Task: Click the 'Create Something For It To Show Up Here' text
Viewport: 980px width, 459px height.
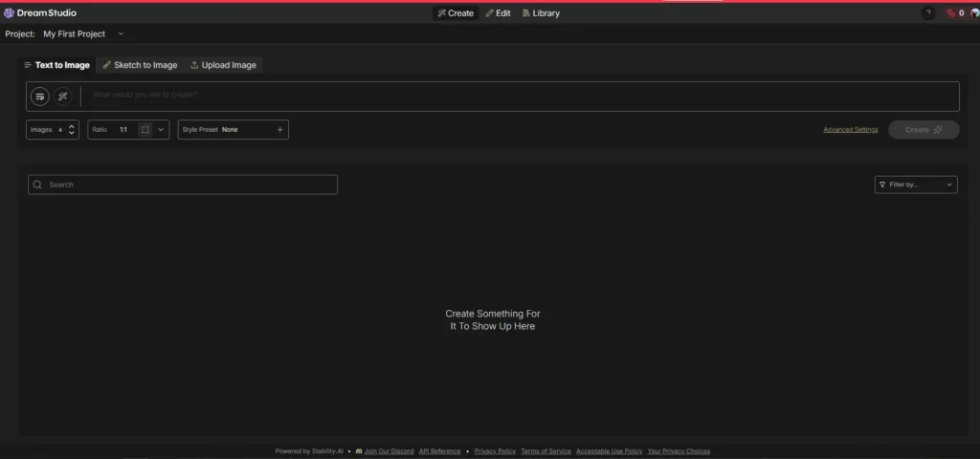Action: (x=493, y=319)
